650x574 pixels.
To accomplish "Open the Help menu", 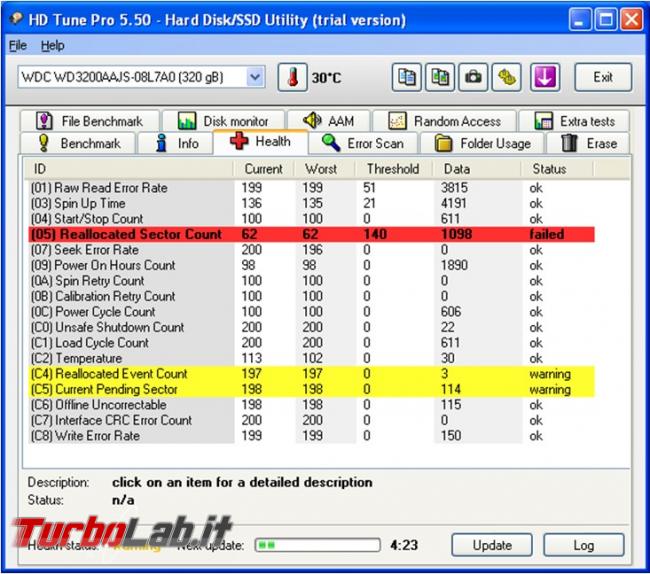I will 52,45.
